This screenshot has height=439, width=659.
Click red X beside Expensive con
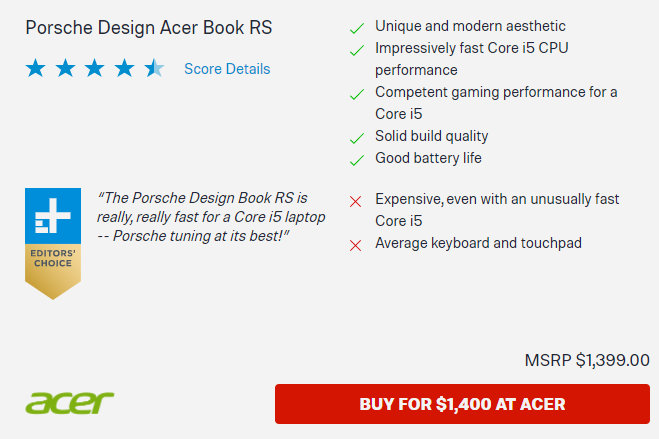pyautogui.click(x=355, y=201)
